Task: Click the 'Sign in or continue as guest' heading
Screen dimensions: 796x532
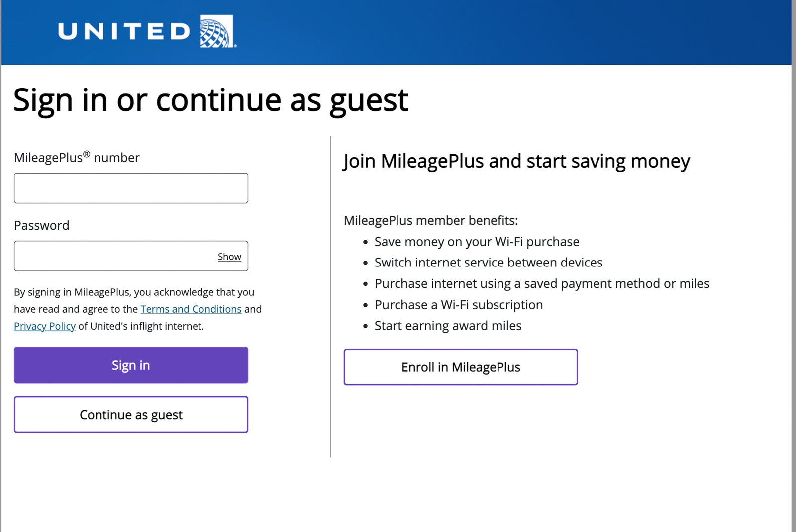Action: click(210, 100)
